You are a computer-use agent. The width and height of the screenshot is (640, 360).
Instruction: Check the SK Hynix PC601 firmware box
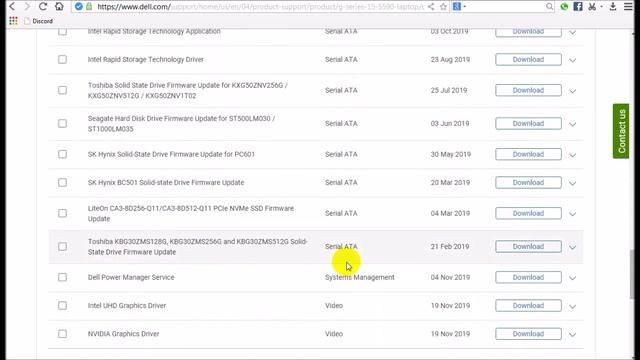pos(62,154)
